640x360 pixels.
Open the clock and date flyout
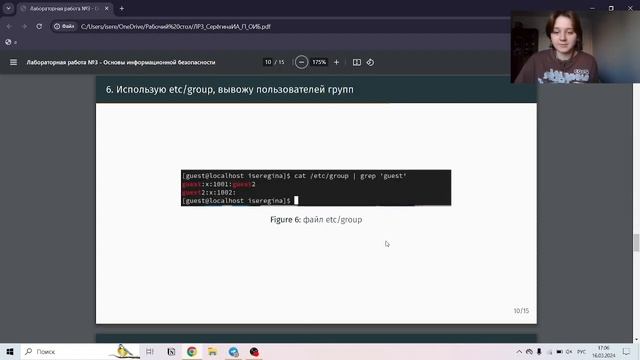[604, 352]
